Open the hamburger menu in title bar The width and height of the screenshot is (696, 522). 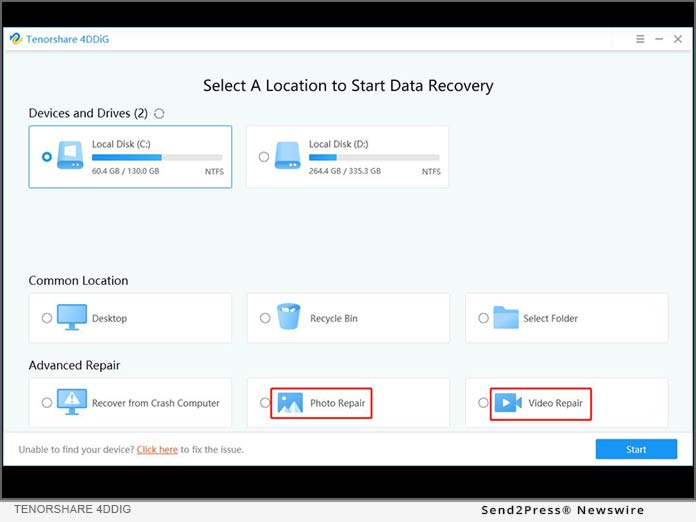[640, 39]
